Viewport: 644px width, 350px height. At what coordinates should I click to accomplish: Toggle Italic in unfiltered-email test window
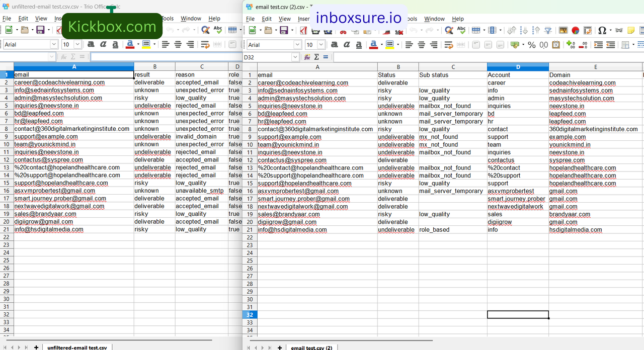(103, 44)
